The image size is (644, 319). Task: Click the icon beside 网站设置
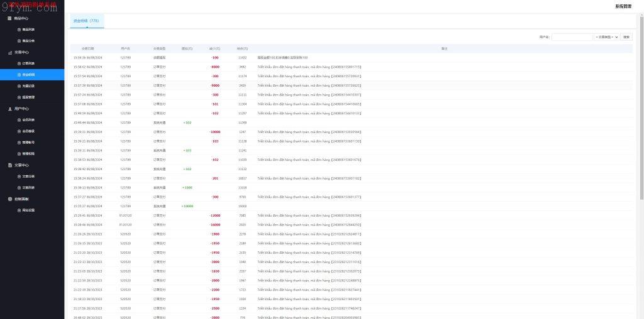pyautogui.click(x=19, y=210)
